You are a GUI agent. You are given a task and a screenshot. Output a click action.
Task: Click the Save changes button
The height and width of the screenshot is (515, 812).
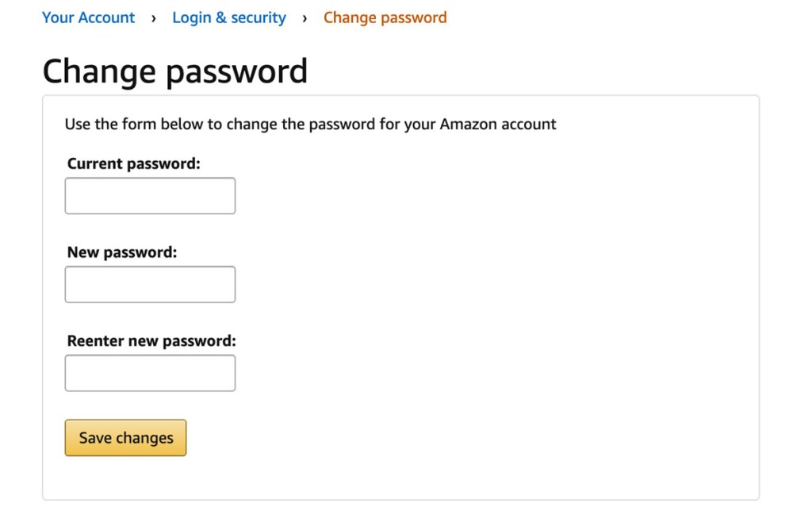pyautogui.click(x=124, y=437)
